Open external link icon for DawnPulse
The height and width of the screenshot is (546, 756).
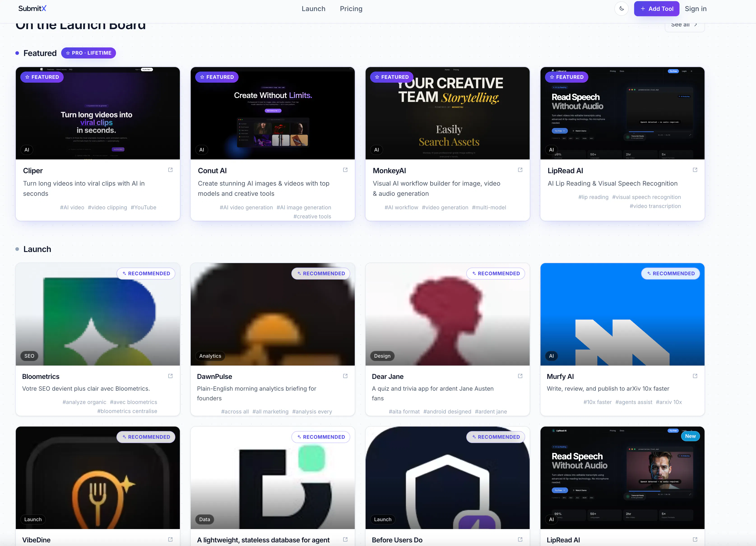[x=345, y=376]
